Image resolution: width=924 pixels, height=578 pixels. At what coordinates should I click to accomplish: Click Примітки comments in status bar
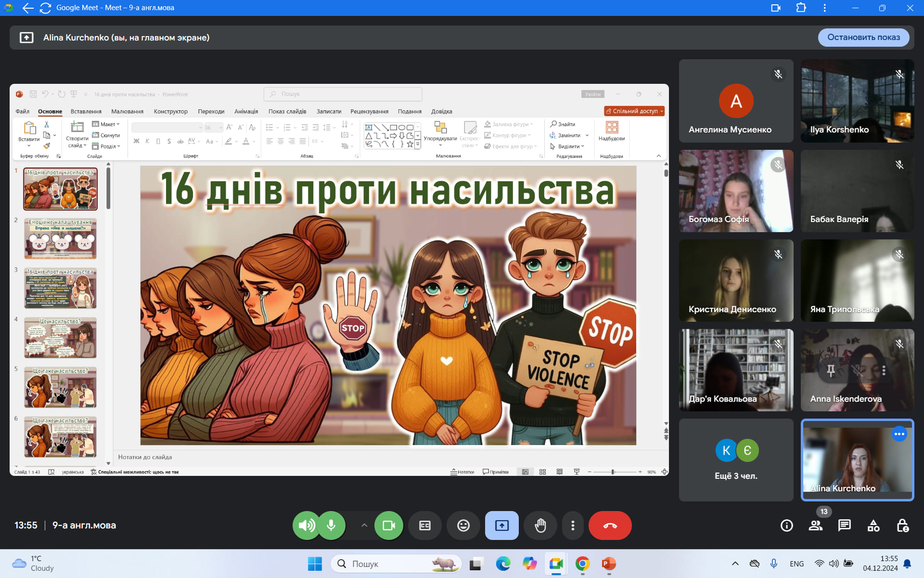[x=496, y=472]
